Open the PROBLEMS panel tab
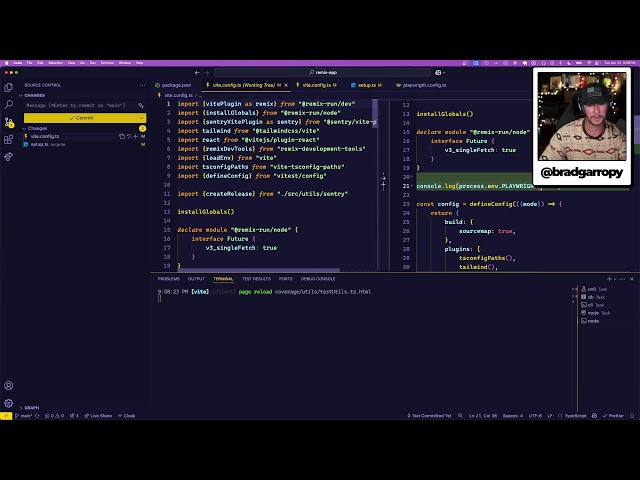This screenshot has height=480, width=640. pyautogui.click(x=169, y=279)
